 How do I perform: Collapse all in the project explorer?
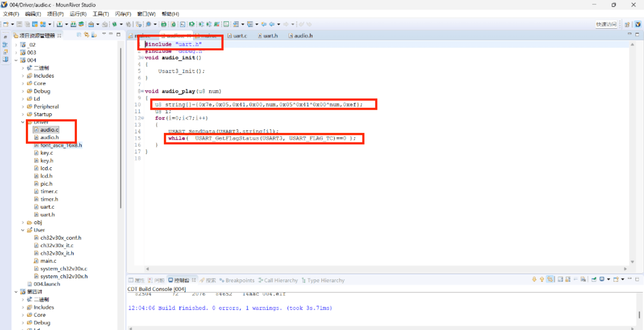79,35
